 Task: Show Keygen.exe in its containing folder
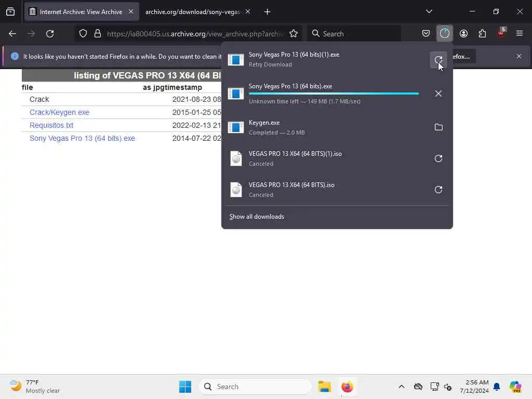(438, 127)
